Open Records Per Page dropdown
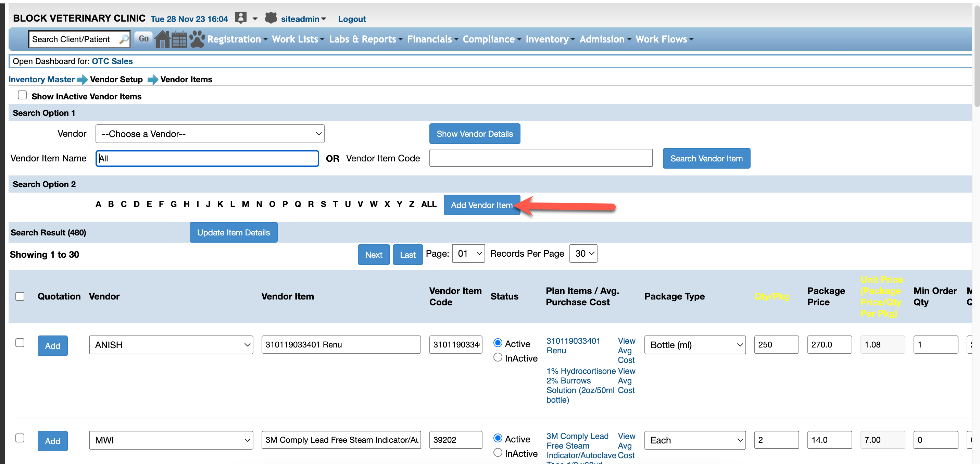Screen dimensions: 980x464 coord(583,254)
